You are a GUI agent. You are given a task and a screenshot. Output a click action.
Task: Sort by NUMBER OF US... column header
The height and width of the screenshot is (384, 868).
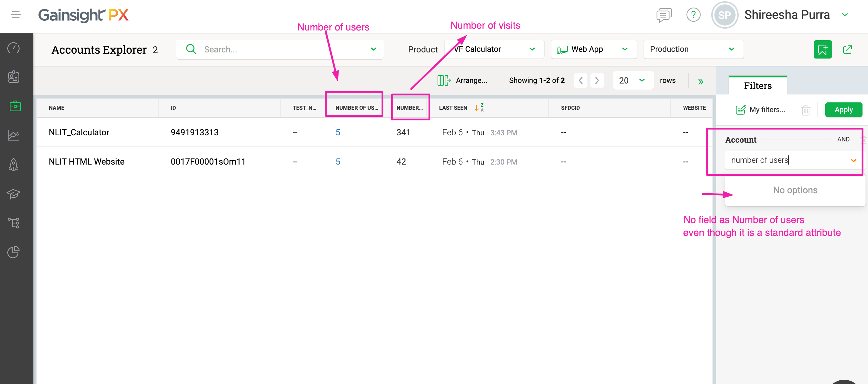[x=357, y=108]
